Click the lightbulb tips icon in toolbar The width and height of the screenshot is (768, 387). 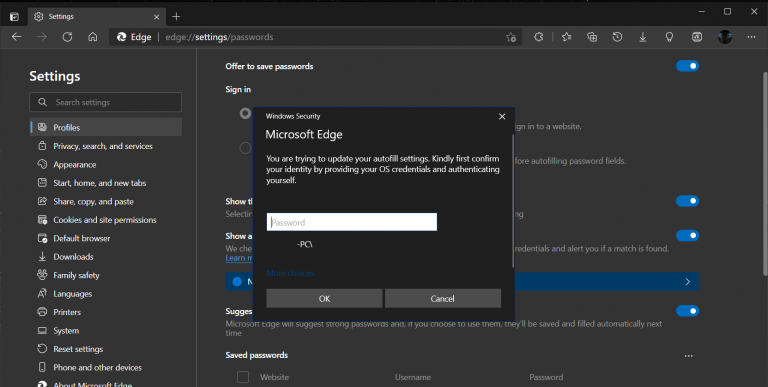669,37
